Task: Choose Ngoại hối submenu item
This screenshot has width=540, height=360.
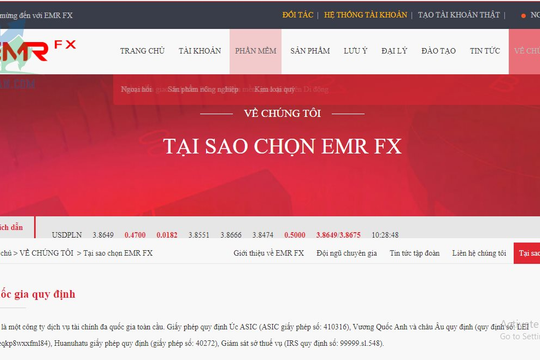Action: [136, 90]
